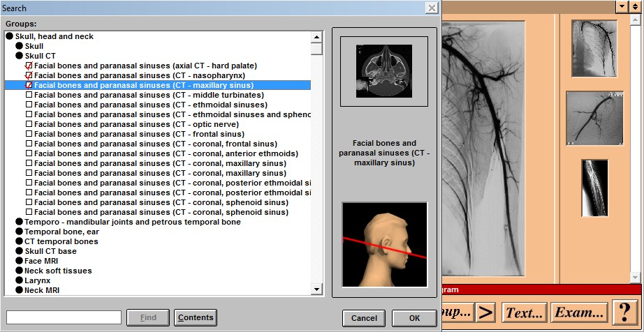
Task: Click the search text input field
Action: pos(64,318)
